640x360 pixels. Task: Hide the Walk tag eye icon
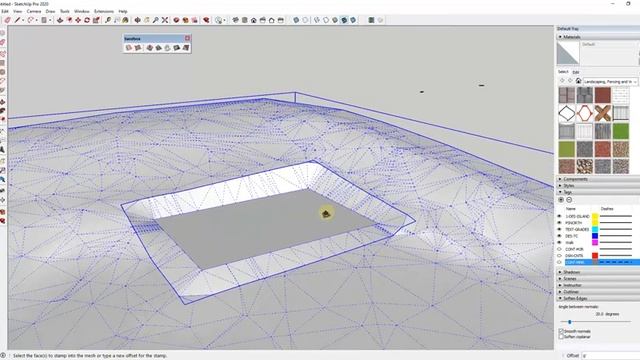[x=560, y=242]
